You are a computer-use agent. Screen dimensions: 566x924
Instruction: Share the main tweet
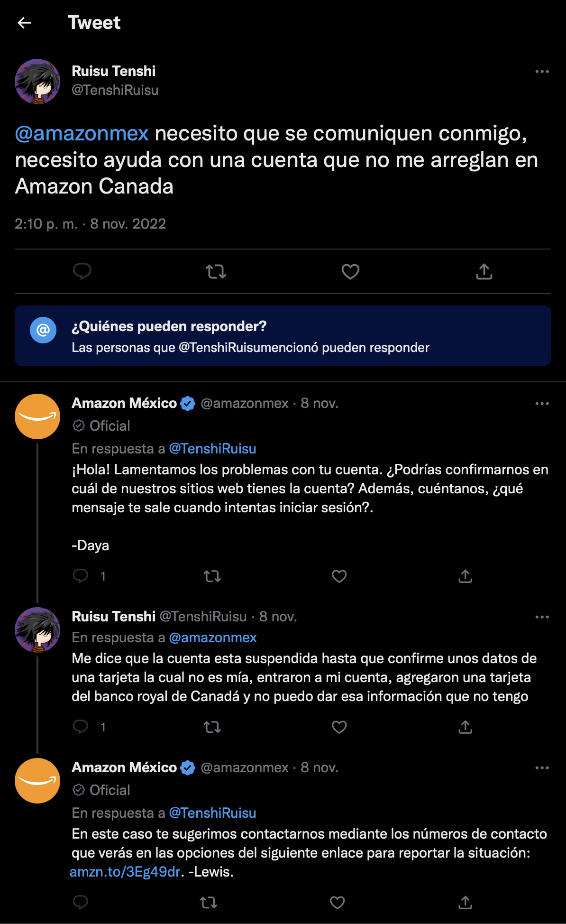(x=484, y=271)
